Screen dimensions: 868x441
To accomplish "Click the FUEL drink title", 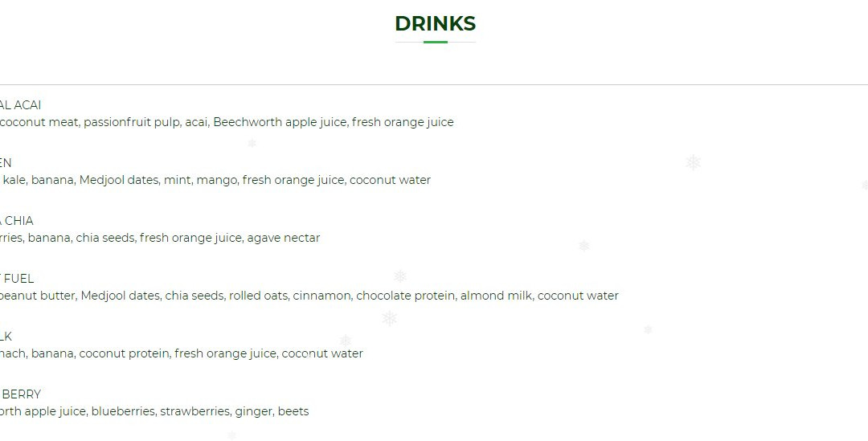I will point(17,278).
